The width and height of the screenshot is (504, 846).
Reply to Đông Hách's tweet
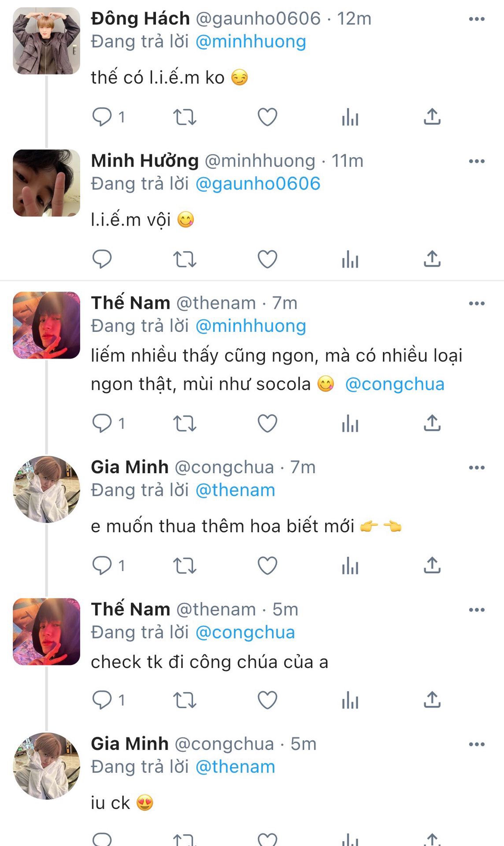pyautogui.click(x=102, y=117)
